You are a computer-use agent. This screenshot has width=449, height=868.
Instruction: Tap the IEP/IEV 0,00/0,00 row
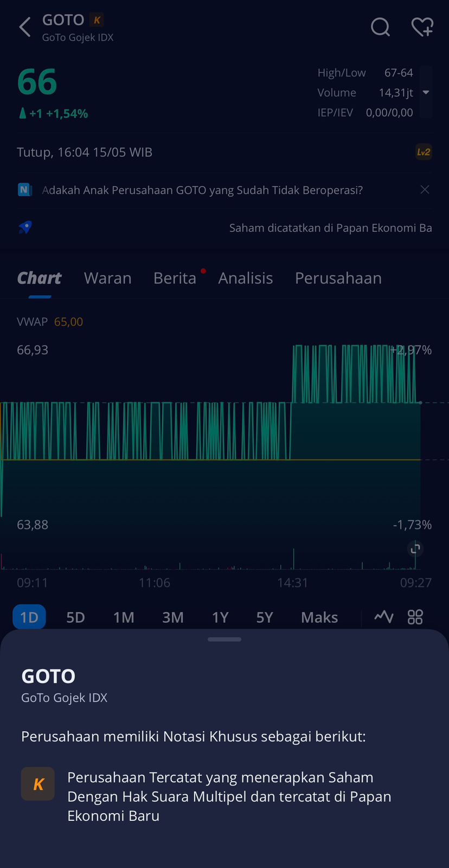(365, 112)
